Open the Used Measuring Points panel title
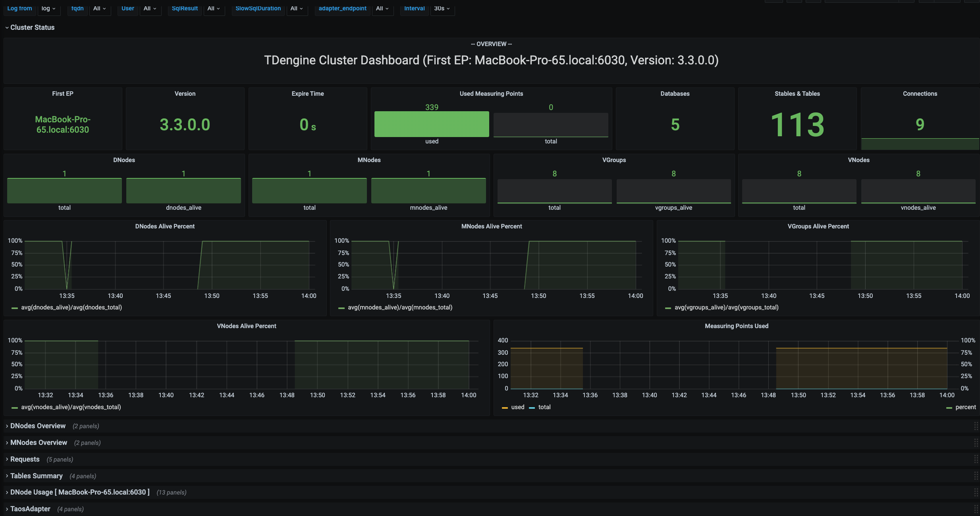This screenshot has height=516, width=980. (491, 94)
